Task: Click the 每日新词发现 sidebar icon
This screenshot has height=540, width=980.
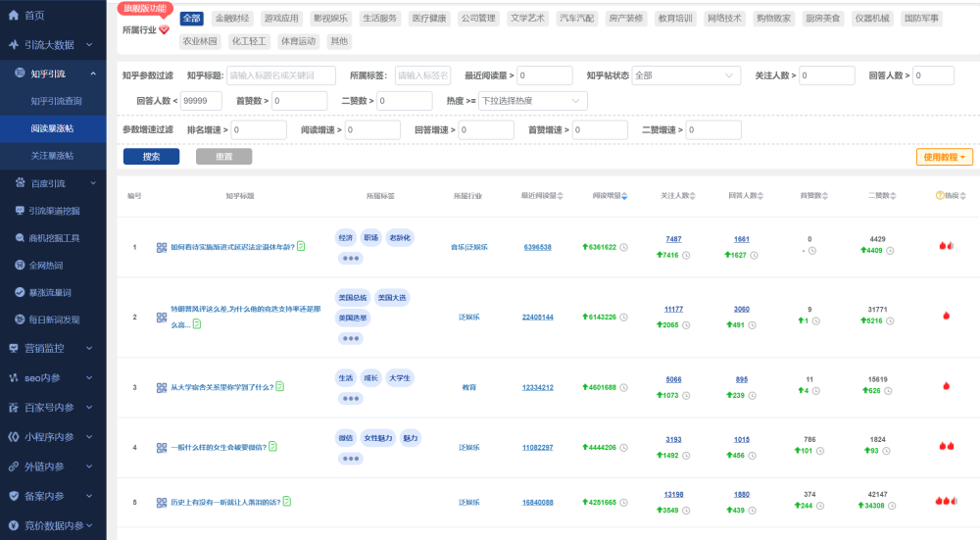Action: coord(20,319)
